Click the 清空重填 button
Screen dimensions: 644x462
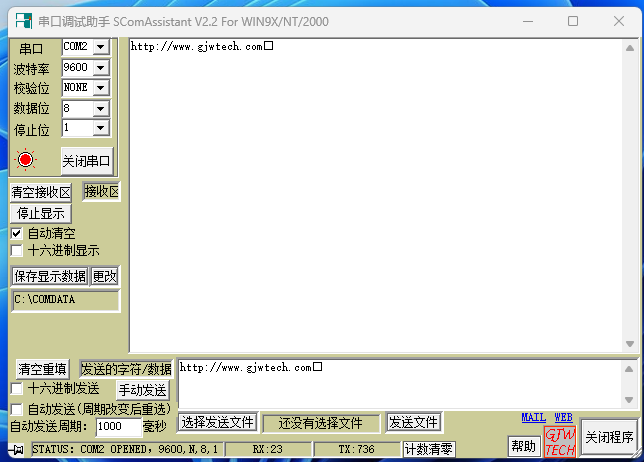tap(42, 369)
